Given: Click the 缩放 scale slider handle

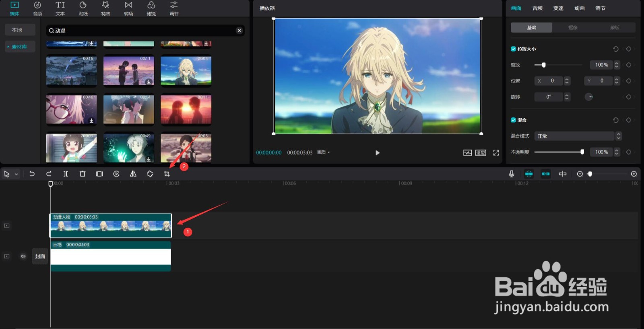Looking at the screenshot, I should click(x=544, y=65).
